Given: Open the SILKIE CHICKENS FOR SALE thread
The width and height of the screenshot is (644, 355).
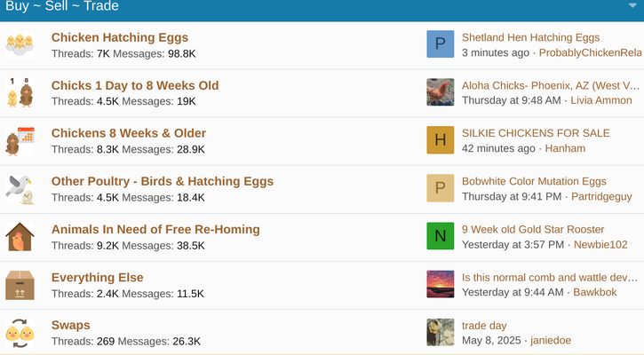Looking at the screenshot, I should tap(536, 133).
